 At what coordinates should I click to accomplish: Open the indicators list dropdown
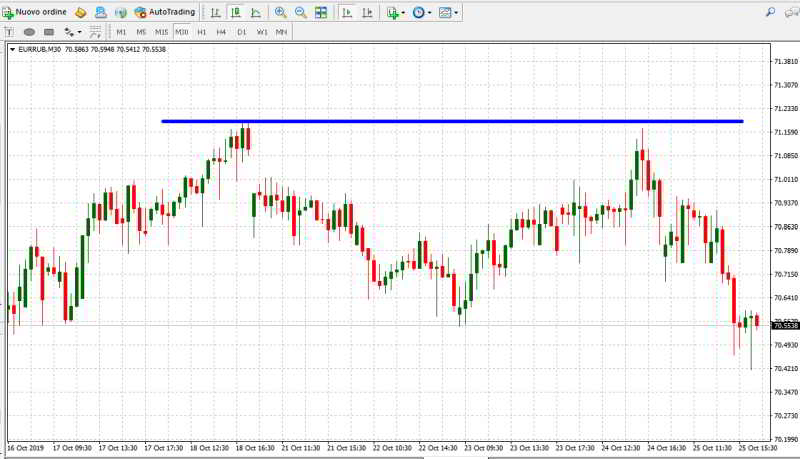point(394,13)
